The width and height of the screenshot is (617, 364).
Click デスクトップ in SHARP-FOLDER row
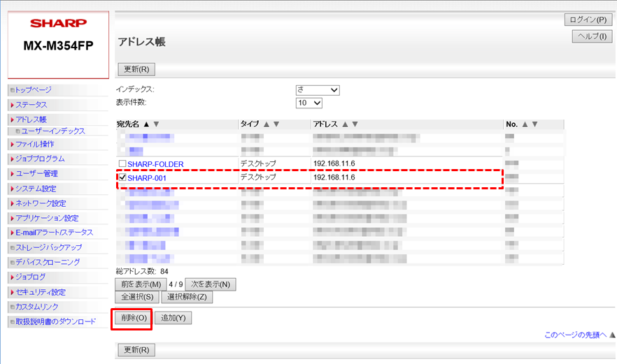coord(258,163)
